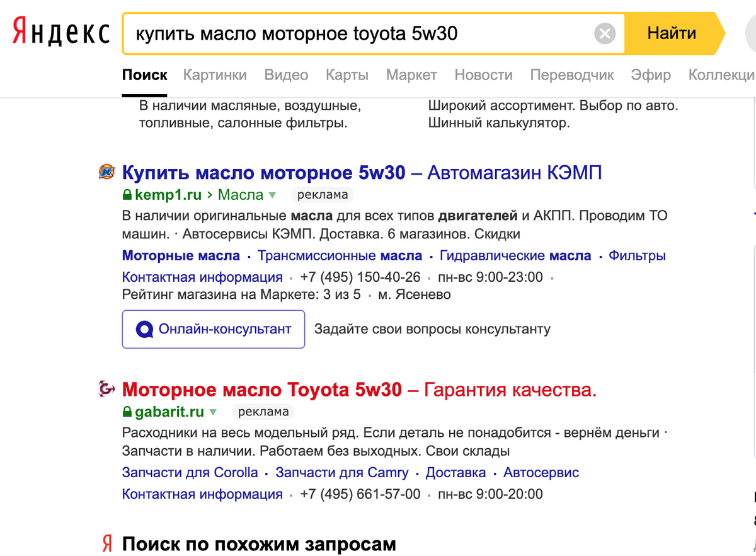Viewport: 756px width, 556px height.
Task: Visit the gabarit.ru green URL
Action: coord(169,412)
